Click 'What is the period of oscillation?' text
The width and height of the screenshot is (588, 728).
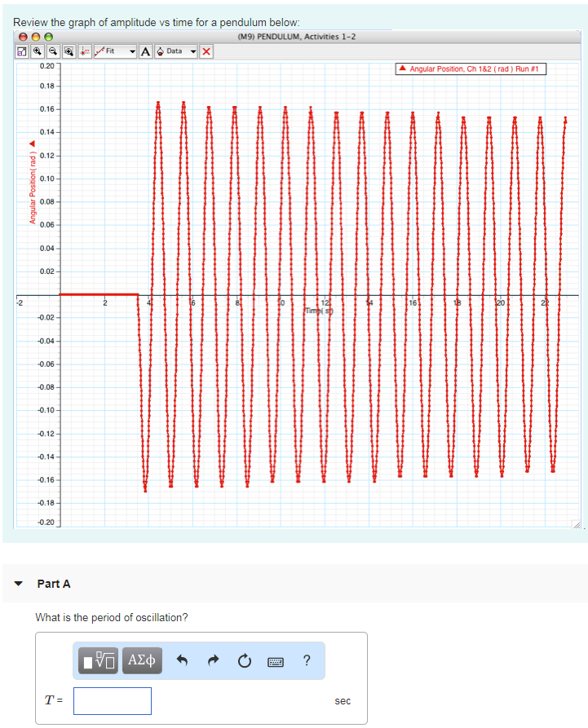(112, 617)
